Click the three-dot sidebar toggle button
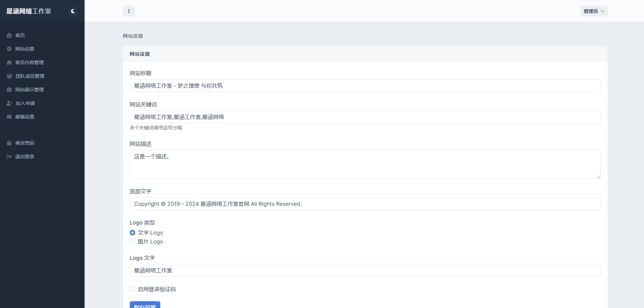Screen dimensions: 644x308 pyautogui.click(x=129, y=11)
